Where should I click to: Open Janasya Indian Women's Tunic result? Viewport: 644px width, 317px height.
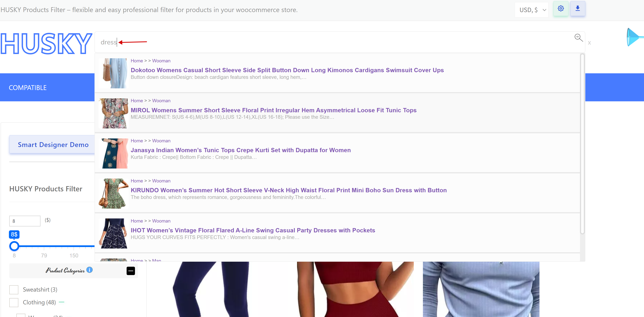pyautogui.click(x=240, y=150)
